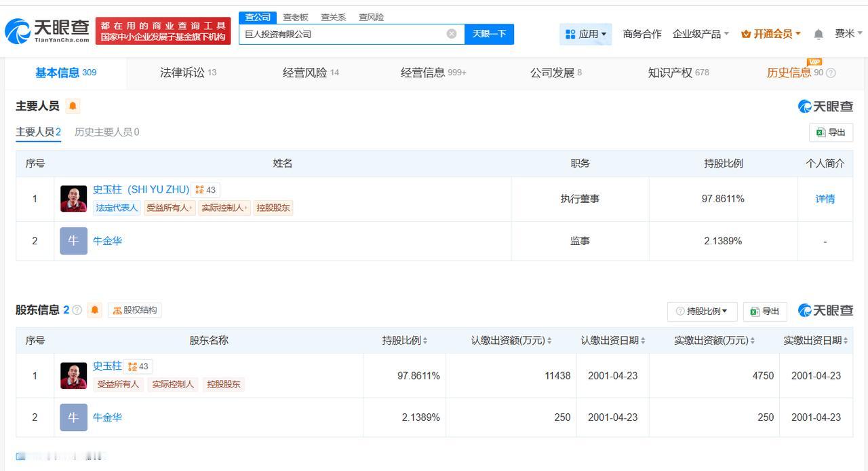Image resolution: width=868 pixels, height=471 pixels.
Task: Click 史玉柱 photo in 股东信息 table
Action: (73, 375)
